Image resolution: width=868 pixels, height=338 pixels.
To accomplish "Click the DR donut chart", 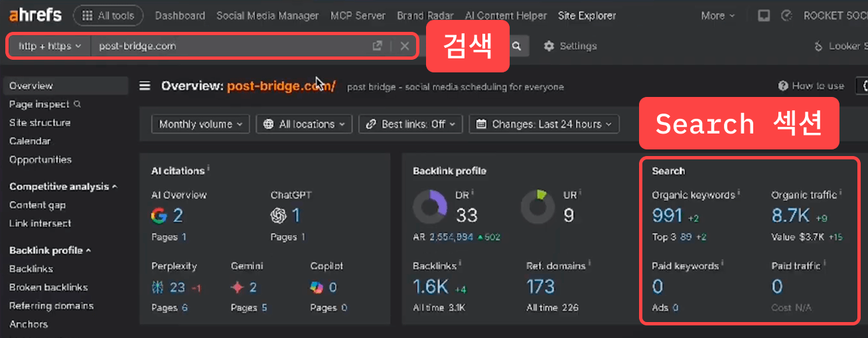I will [430, 207].
